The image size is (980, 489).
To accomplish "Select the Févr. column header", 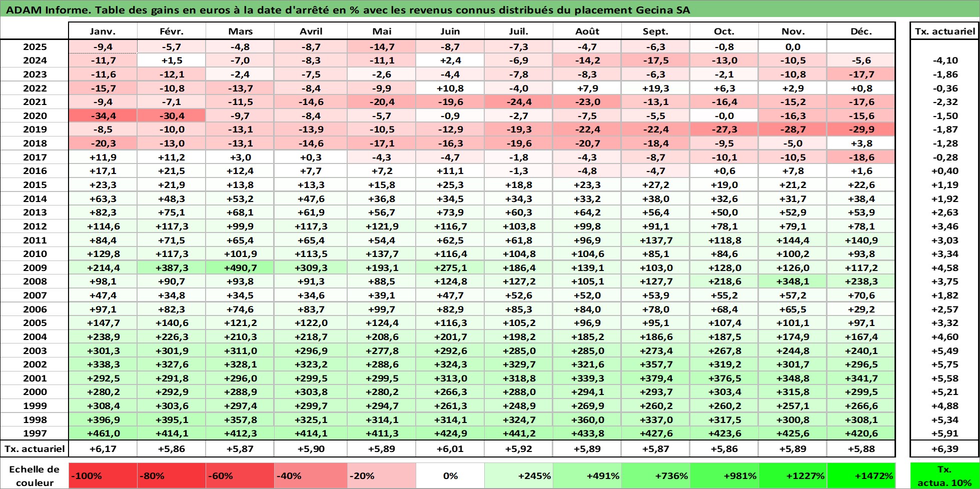I will click(x=172, y=31).
